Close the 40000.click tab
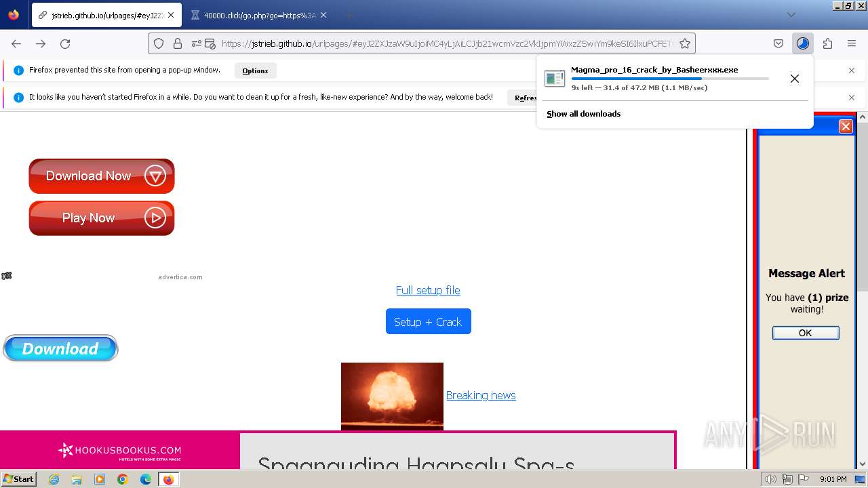Screen dimensions: 868x488 point(323,15)
